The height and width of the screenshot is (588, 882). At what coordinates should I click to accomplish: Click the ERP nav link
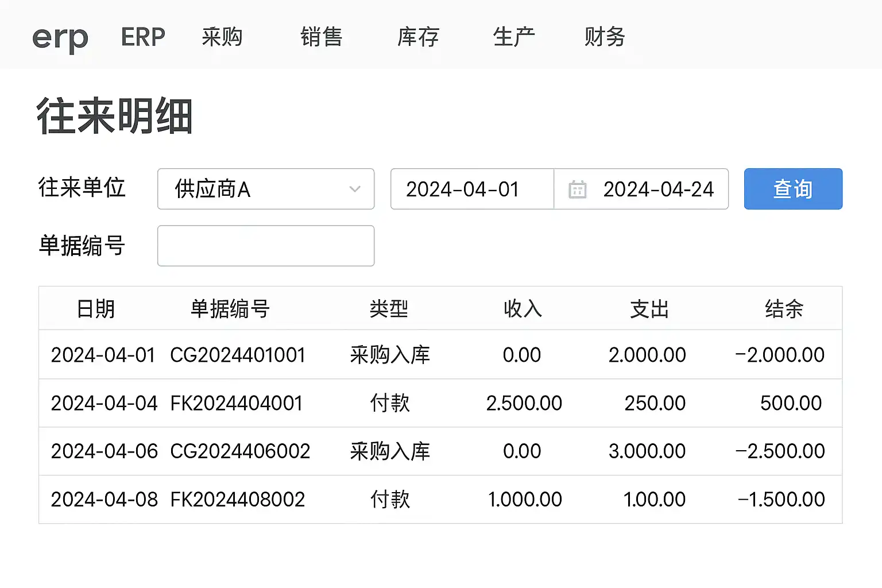(143, 37)
